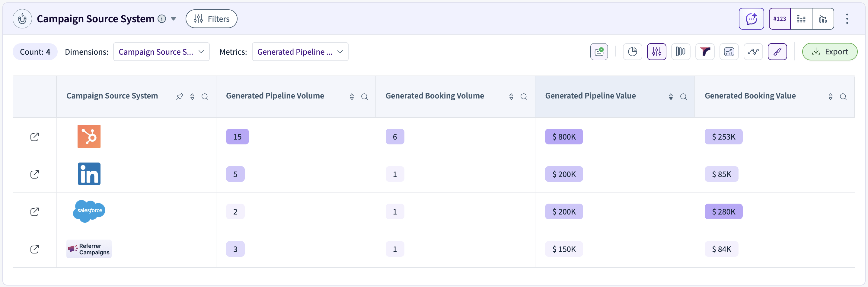Switch to the #123 number view
Image resolution: width=868 pixels, height=287 pixels.
point(779,19)
